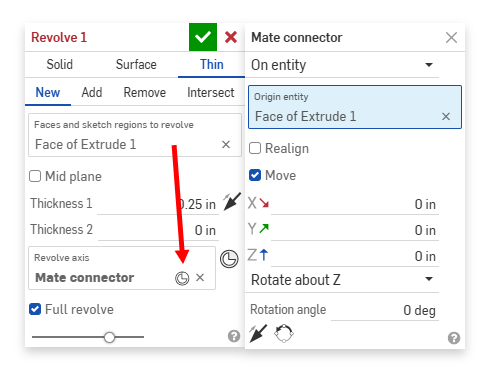Open help for the Mate connector dialog
Image resolution: width=491 pixels, height=373 pixels.
point(454,338)
